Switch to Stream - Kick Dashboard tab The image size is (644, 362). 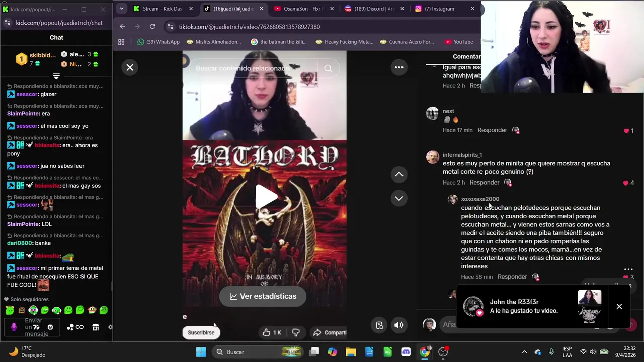click(164, 9)
